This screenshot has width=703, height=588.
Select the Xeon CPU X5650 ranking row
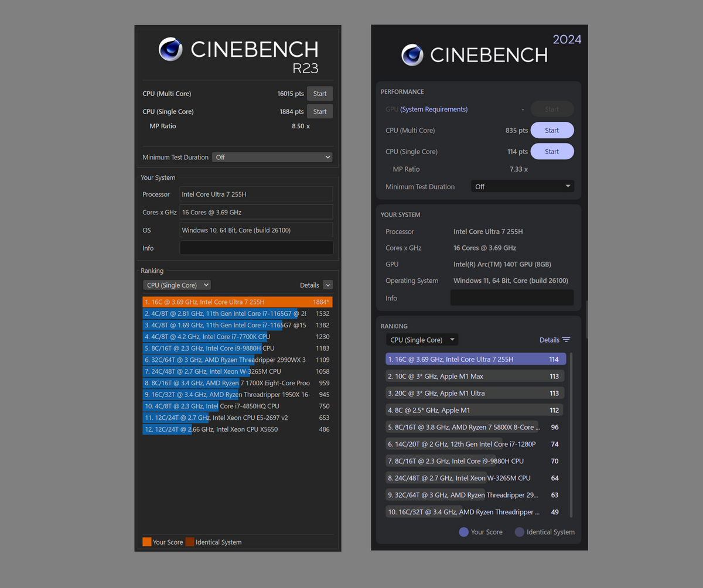click(237, 429)
